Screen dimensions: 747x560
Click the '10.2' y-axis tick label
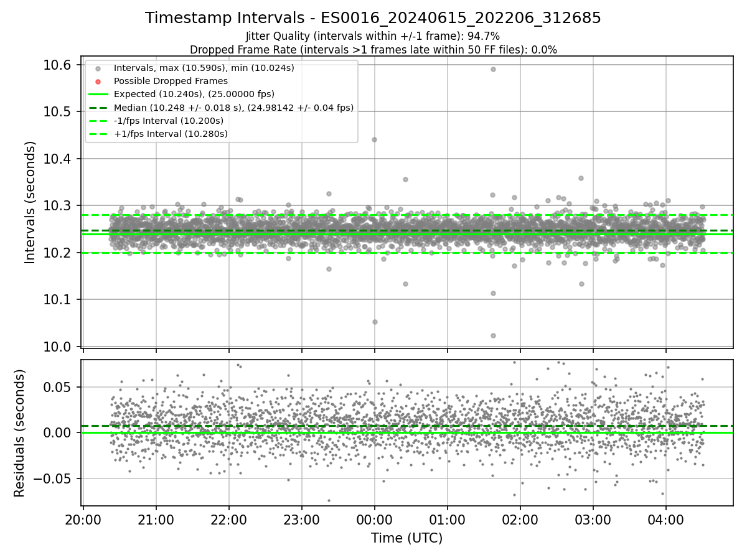pyautogui.click(x=59, y=253)
